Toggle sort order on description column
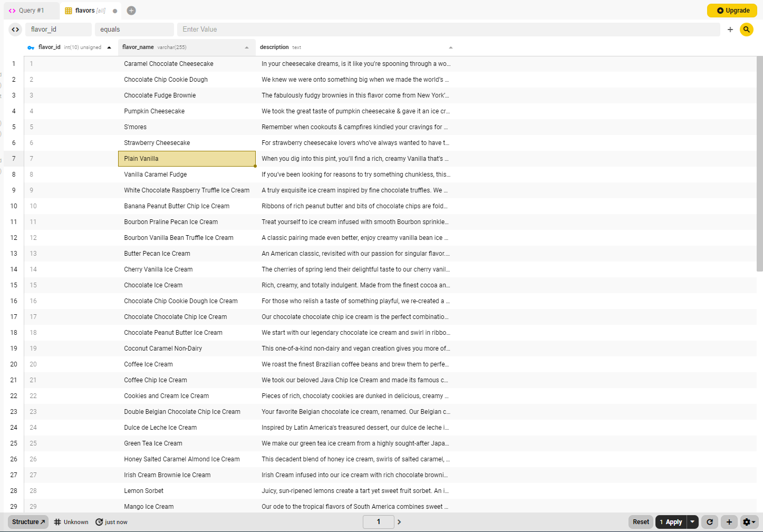The image size is (763, 532). pyautogui.click(x=450, y=47)
